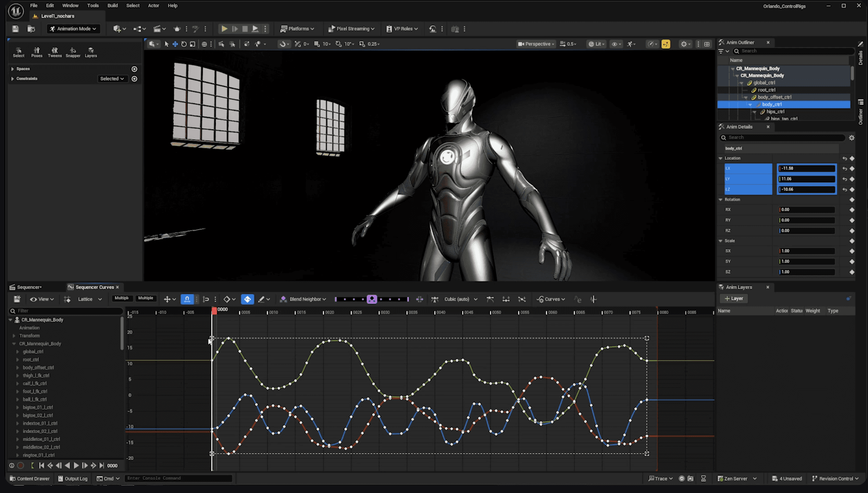Open Content Drawer in status bar
The height and width of the screenshot is (493, 868).
coord(29,479)
